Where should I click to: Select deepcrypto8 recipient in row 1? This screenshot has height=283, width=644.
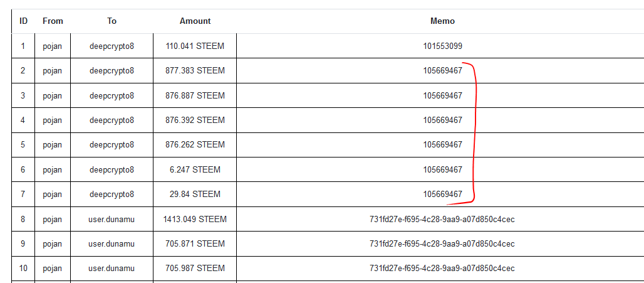click(x=112, y=46)
